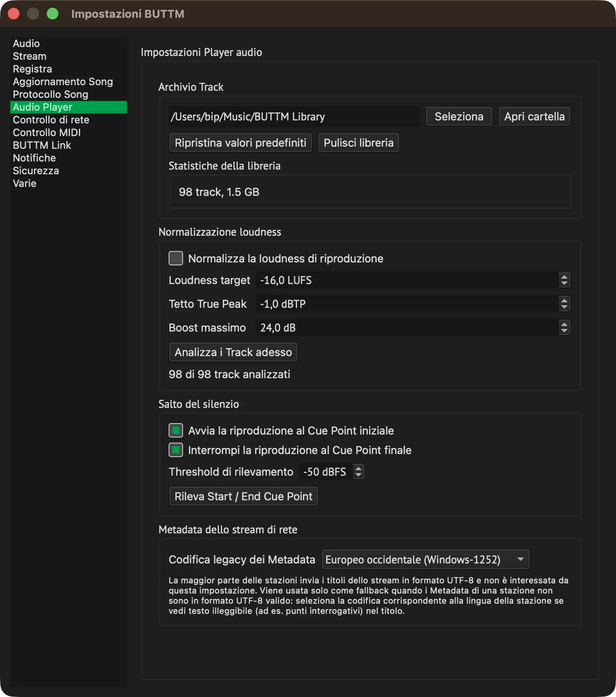Go to the Registra section
The height and width of the screenshot is (697, 616).
68,69
